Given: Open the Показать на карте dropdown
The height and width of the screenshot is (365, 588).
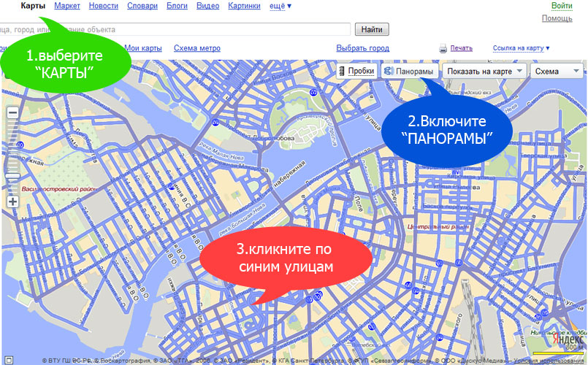Looking at the screenshot, I should tap(484, 71).
